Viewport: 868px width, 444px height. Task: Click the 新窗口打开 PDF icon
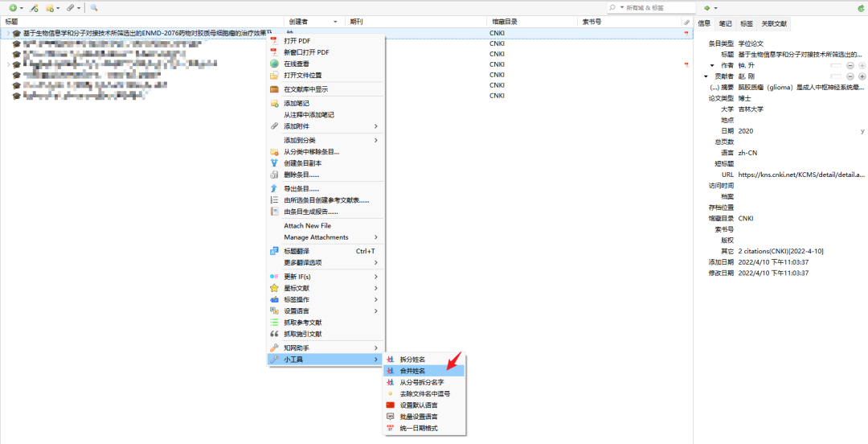point(273,52)
